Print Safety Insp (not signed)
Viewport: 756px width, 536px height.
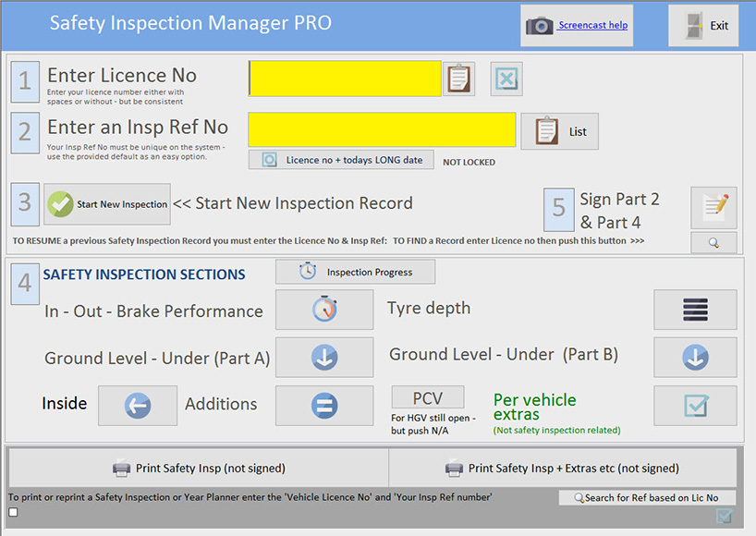tap(199, 468)
